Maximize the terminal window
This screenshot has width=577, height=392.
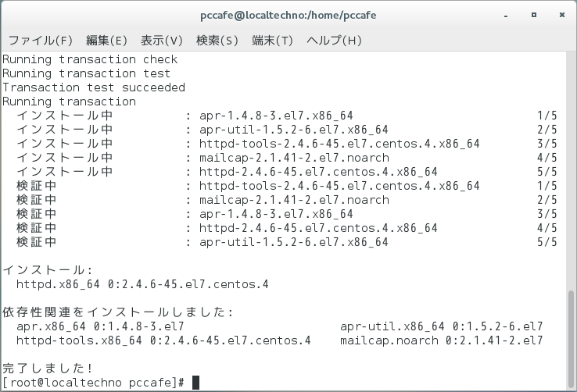(534, 15)
